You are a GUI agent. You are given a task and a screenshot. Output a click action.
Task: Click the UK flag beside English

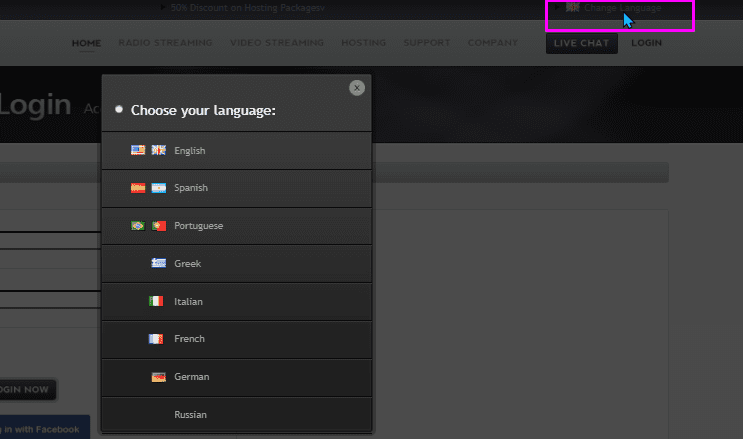[x=158, y=151]
